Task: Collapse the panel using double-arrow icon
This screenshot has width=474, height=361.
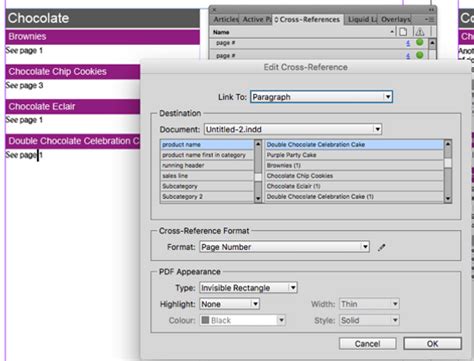Action: tap(431, 10)
